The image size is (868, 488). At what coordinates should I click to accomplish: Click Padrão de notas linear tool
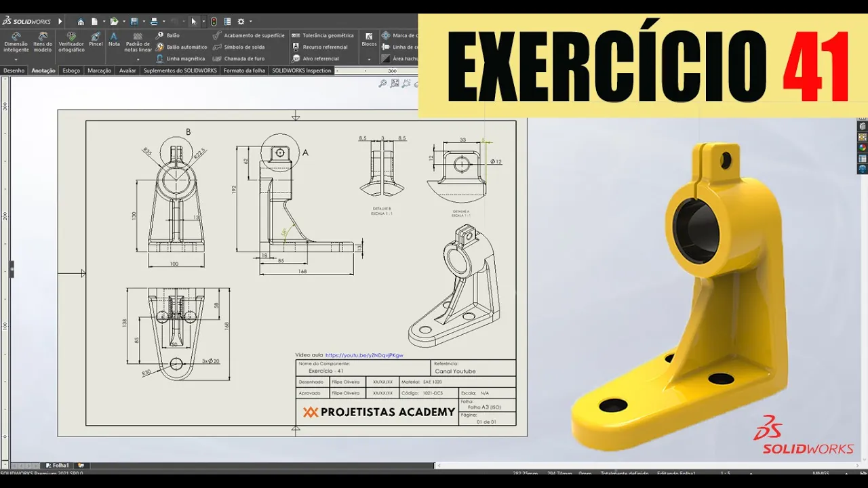coord(138,42)
